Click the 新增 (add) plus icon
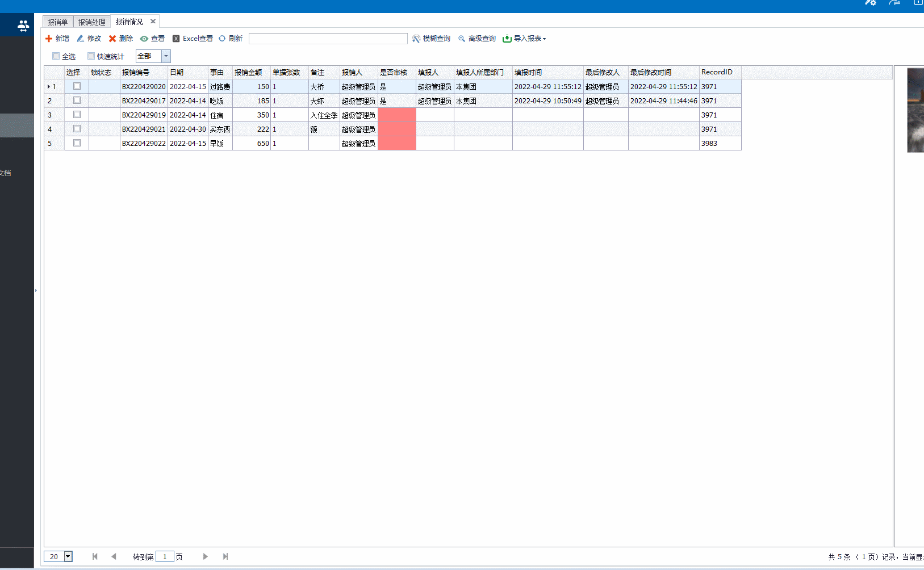 [x=49, y=39]
